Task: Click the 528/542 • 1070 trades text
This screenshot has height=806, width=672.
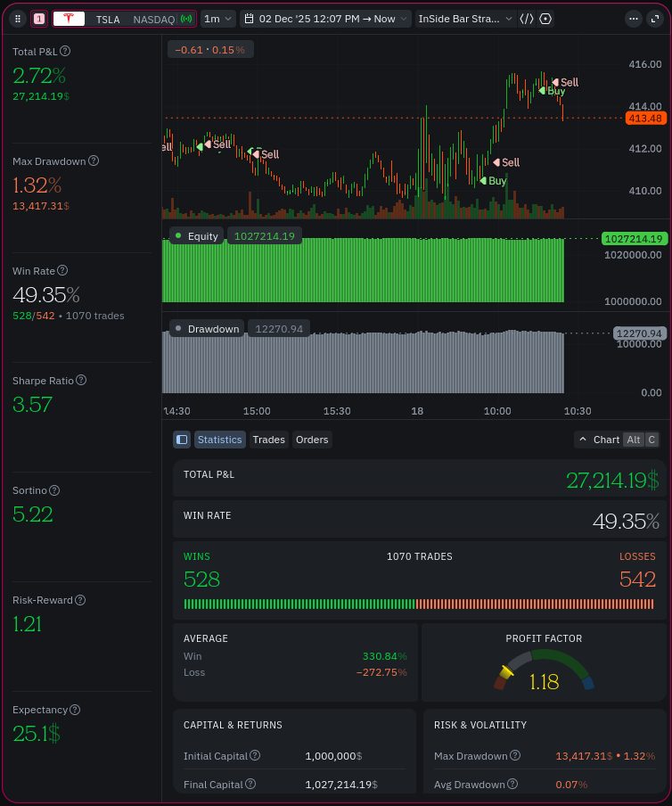Action: 69,316
